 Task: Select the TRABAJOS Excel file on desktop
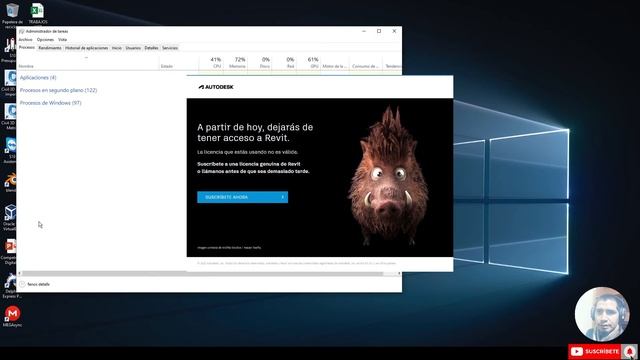coord(38,13)
